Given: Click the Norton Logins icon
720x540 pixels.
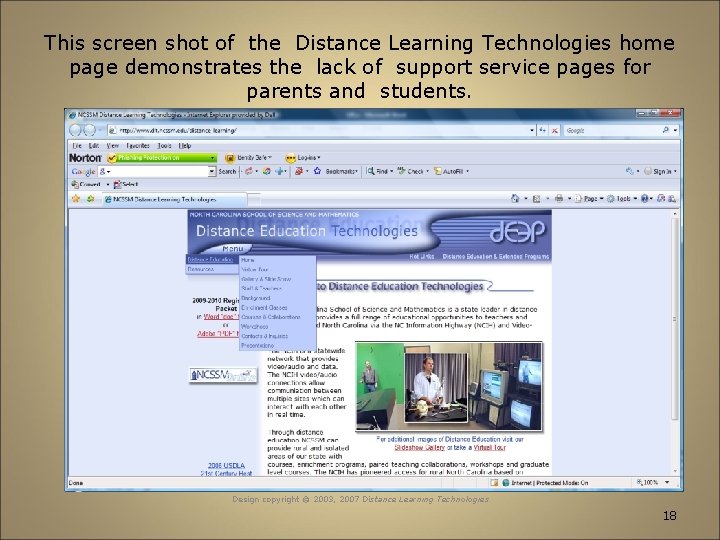Looking at the screenshot, I should coord(290,158).
